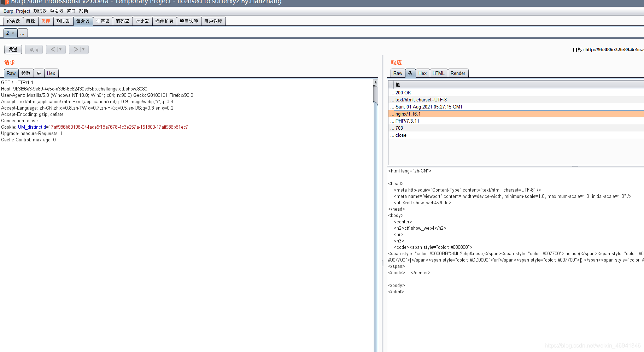
Task: Select the 200 OK header row
Action: [x=516, y=93]
